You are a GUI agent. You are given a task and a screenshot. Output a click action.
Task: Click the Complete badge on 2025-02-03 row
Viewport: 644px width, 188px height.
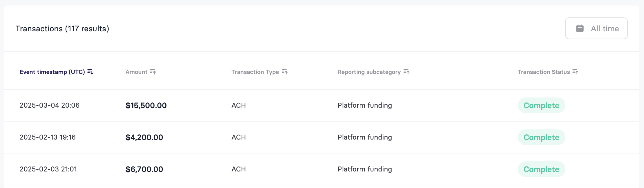[541, 169]
